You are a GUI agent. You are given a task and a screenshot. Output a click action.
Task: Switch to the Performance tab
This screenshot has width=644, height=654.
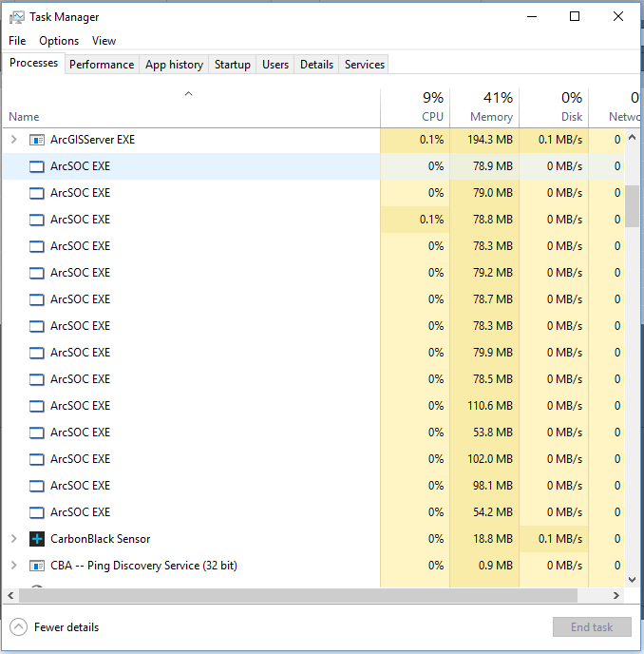(x=102, y=65)
